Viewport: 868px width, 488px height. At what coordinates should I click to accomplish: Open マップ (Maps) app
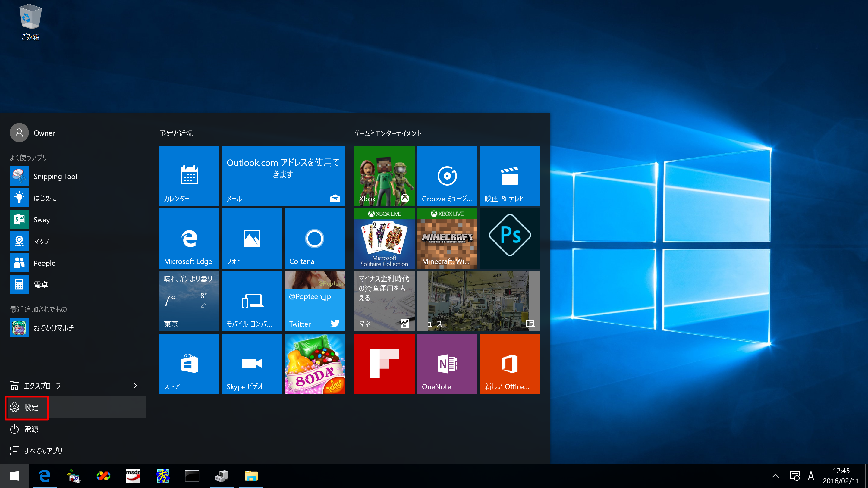point(77,241)
